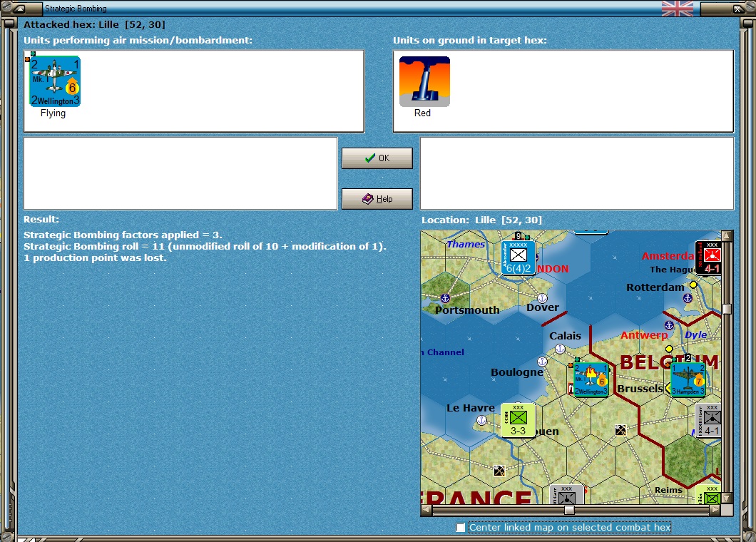Click the Portsmouth port anchor icon
756x542 pixels.
click(x=445, y=298)
